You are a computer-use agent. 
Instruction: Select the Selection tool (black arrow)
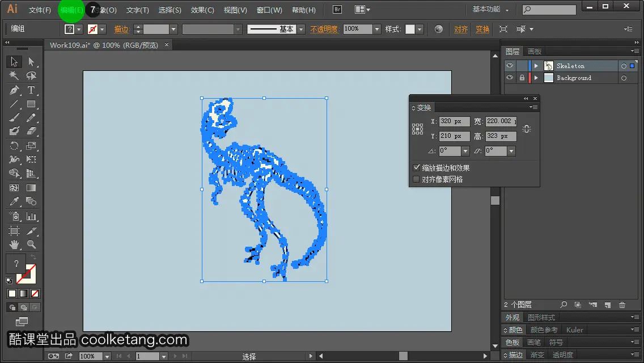pyautogui.click(x=14, y=62)
